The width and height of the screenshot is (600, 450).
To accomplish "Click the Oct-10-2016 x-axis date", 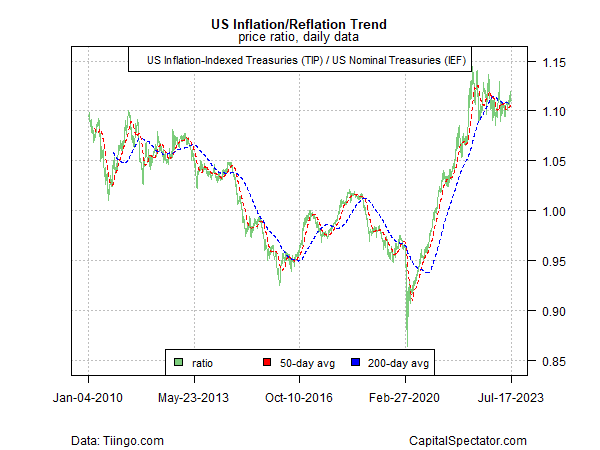I will point(299,398).
